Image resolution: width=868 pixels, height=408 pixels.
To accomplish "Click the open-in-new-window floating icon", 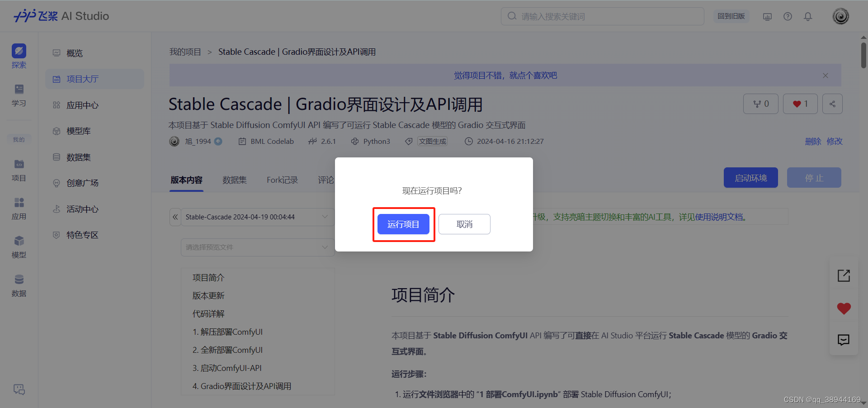I will pos(844,275).
